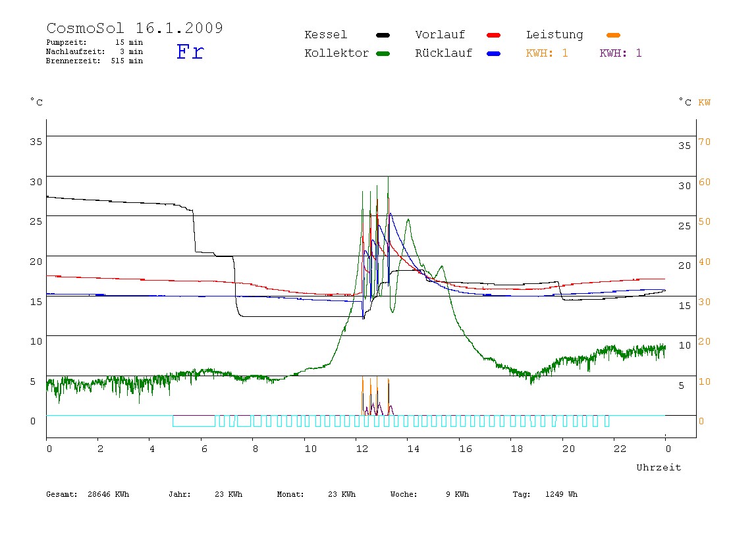The width and height of the screenshot is (756, 535).
Task: Click the "Rücklauf" legend label
Action: 444,53
